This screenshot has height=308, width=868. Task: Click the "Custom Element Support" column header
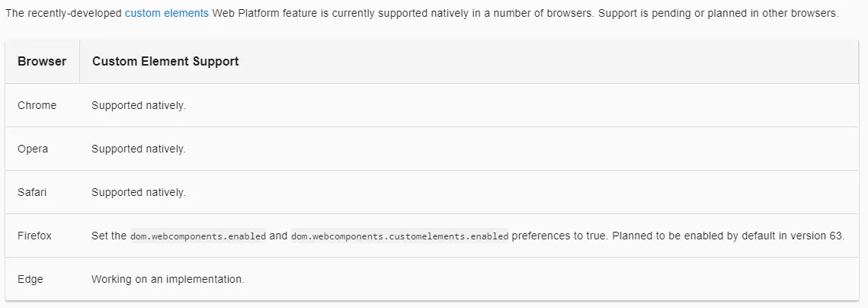(165, 61)
